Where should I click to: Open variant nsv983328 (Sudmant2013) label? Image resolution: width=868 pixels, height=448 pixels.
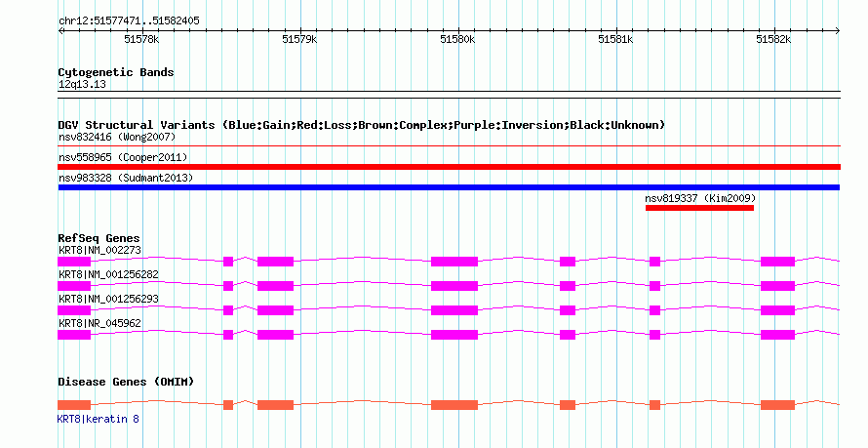click(x=126, y=178)
